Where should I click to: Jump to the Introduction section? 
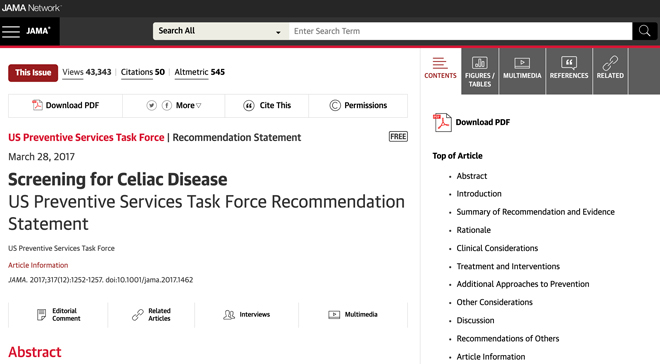(x=479, y=194)
